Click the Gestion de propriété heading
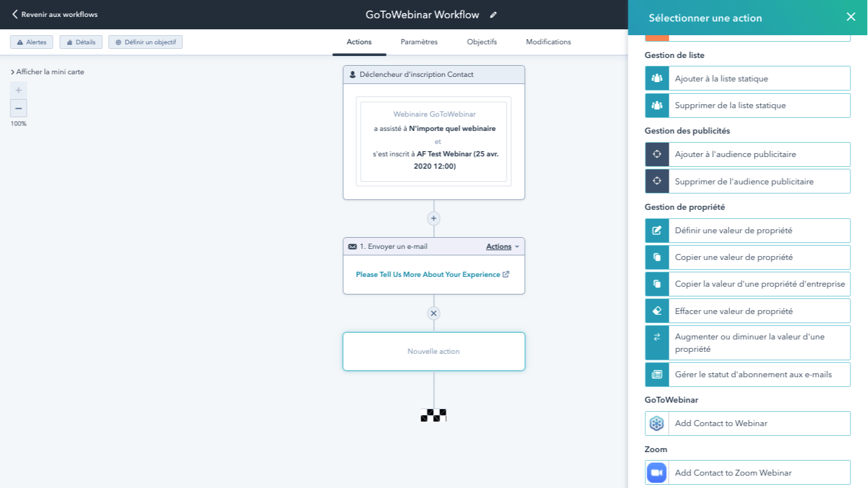The image size is (868, 488). (x=684, y=207)
